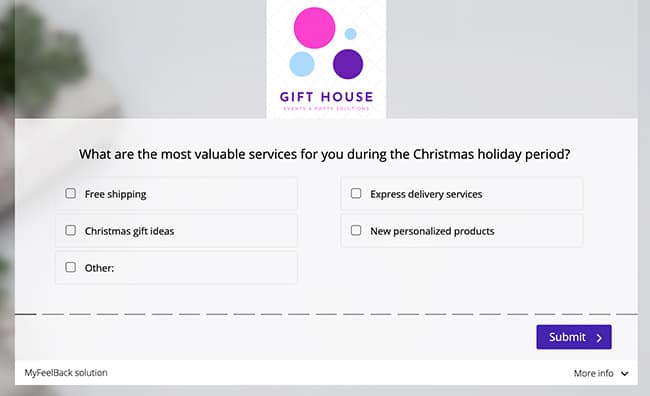Click the small blue dot in logo

351,34
